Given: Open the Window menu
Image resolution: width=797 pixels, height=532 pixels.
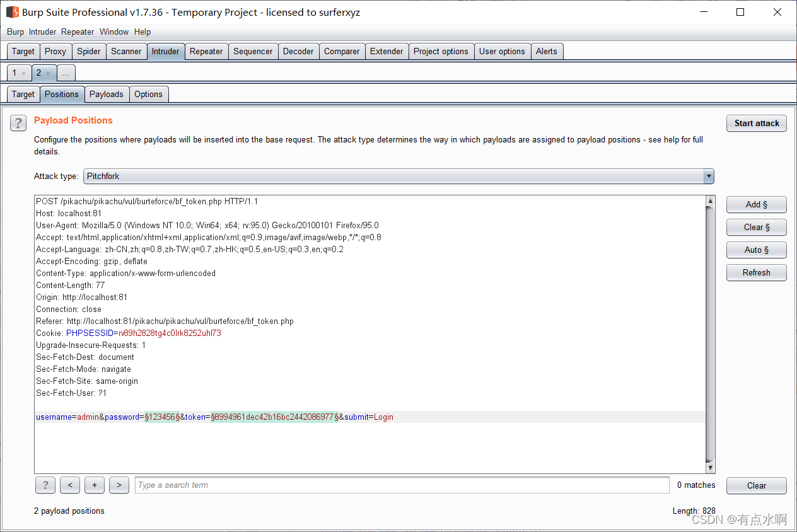Looking at the screenshot, I should 113,32.
